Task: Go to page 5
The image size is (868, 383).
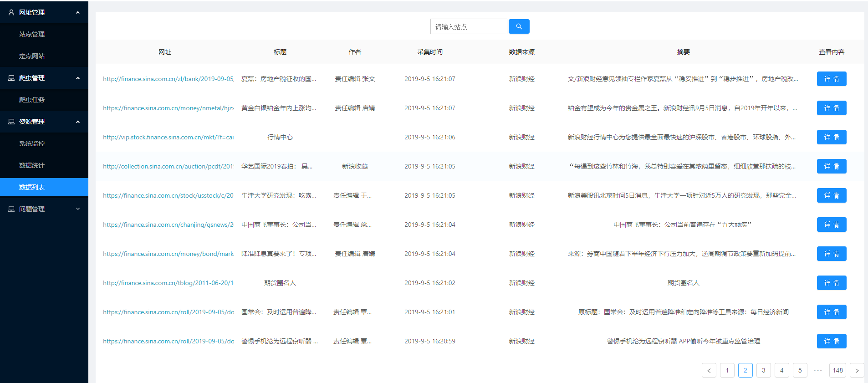Action: 800,370
